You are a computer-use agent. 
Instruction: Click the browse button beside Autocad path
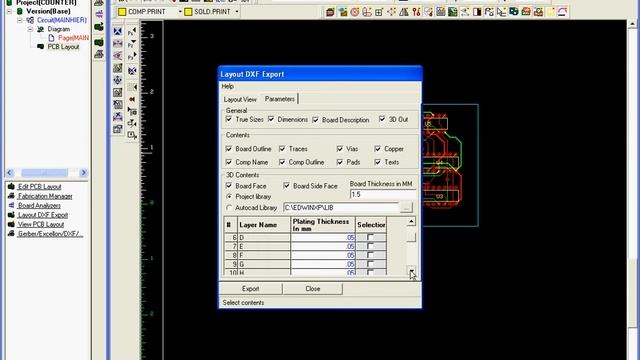[x=406, y=208]
